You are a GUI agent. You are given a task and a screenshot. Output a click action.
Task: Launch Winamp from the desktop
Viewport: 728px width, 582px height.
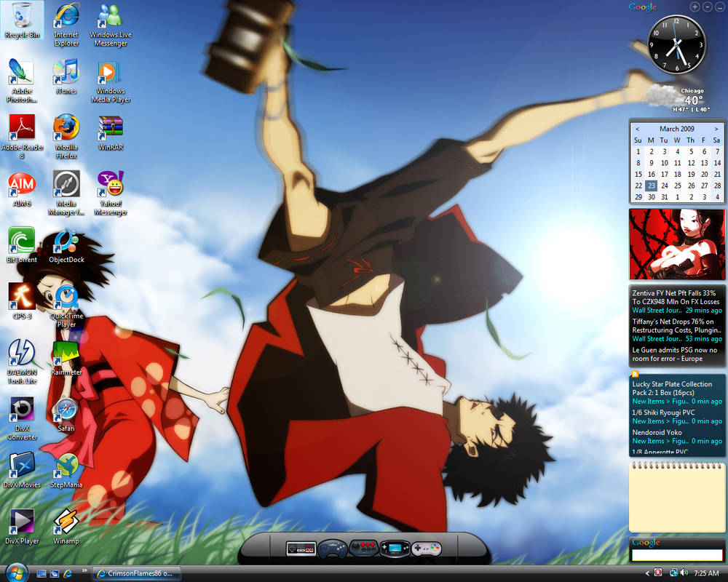[x=66, y=527]
